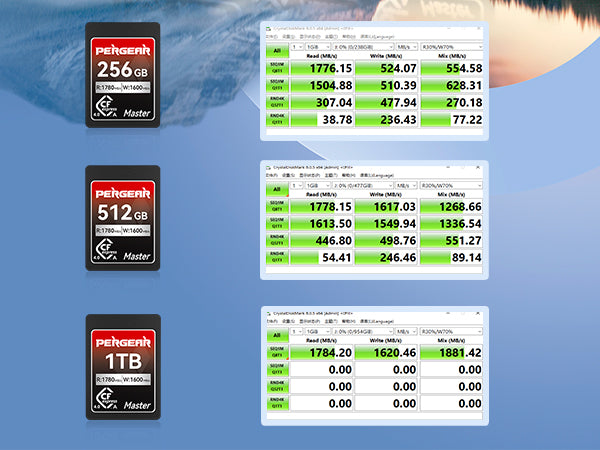Open the MB/s unit dropdown in the middle window
The width and height of the screenshot is (600, 450).
(x=405, y=185)
